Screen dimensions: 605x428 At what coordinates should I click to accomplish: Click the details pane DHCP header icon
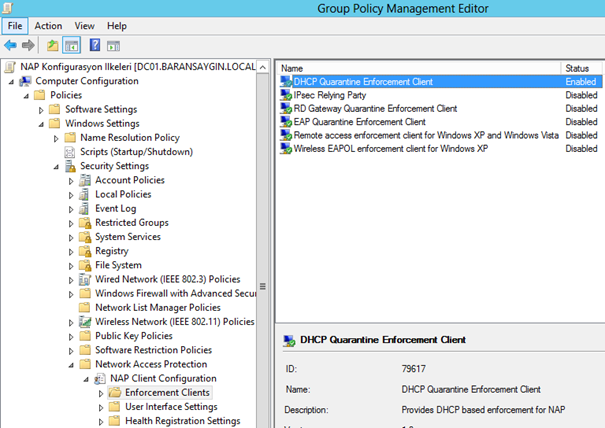pyautogui.click(x=289, y=340)
